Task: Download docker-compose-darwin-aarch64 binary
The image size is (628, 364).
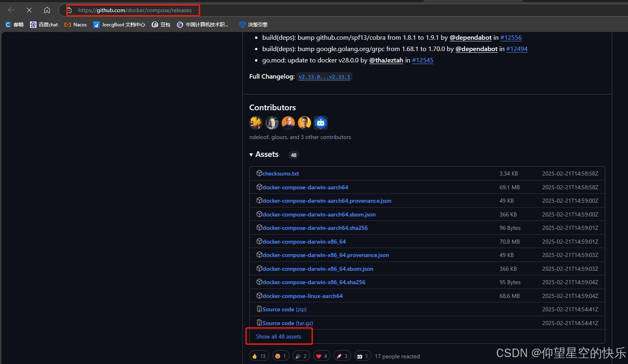Action: 305,187
